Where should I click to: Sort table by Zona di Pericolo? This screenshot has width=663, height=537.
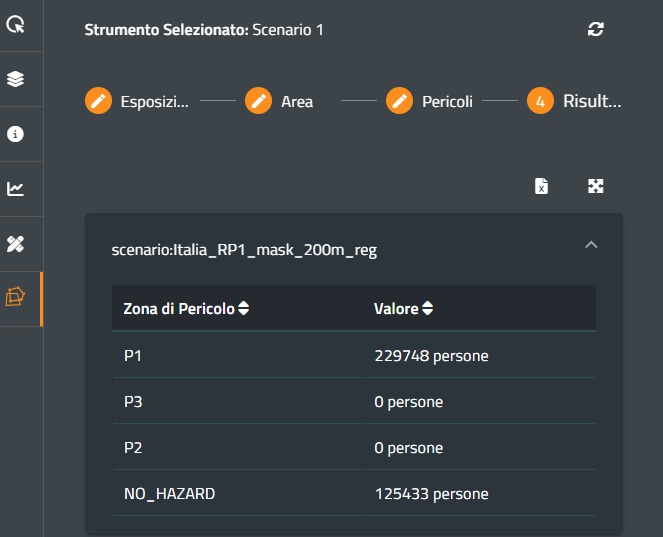(243, 309)
